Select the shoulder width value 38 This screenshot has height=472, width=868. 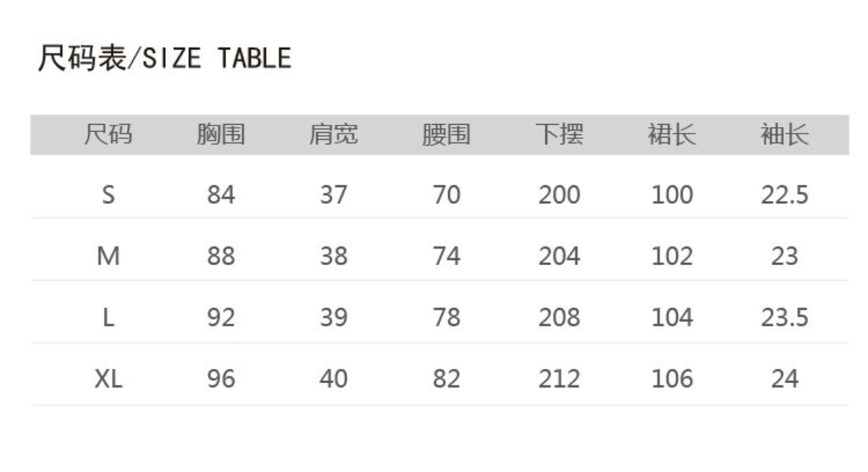click(333, 256)
